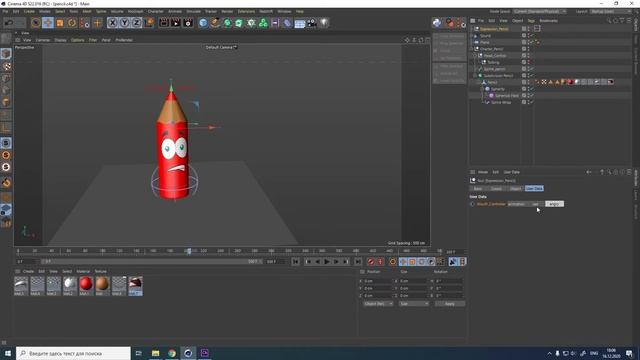Open the Render main menu

point(227,11)
